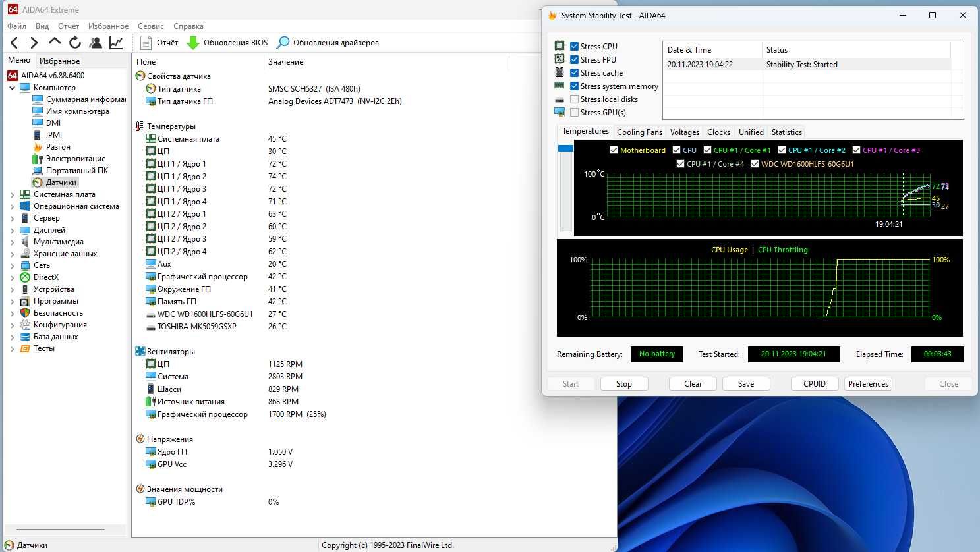This screenshot has width=980, height=552.
Task: Click the Stress GPU(s) monitor icon
Action: click(x=560, y=112)
